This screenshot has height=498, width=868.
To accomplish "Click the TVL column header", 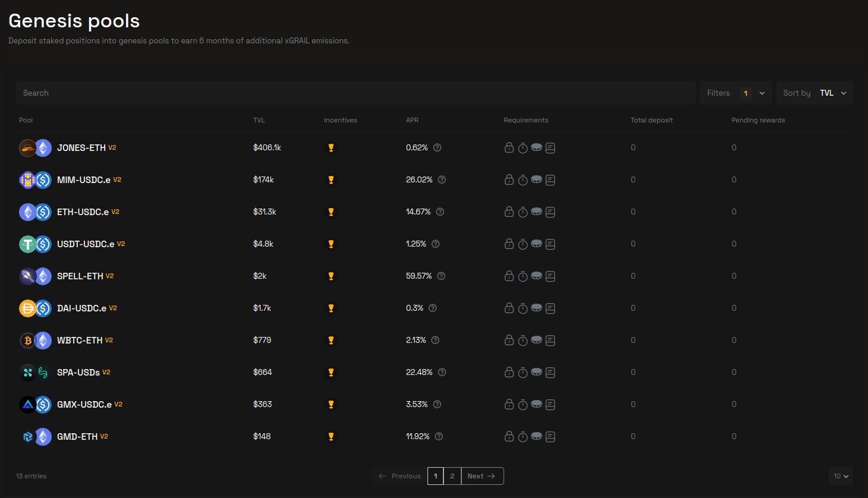I will click(259, 120).
